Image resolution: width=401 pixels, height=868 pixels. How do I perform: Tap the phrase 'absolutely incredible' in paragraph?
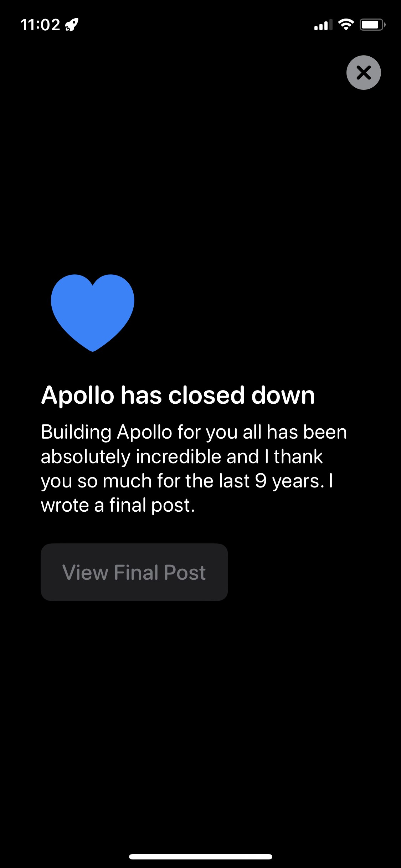(x=131, y=457)
